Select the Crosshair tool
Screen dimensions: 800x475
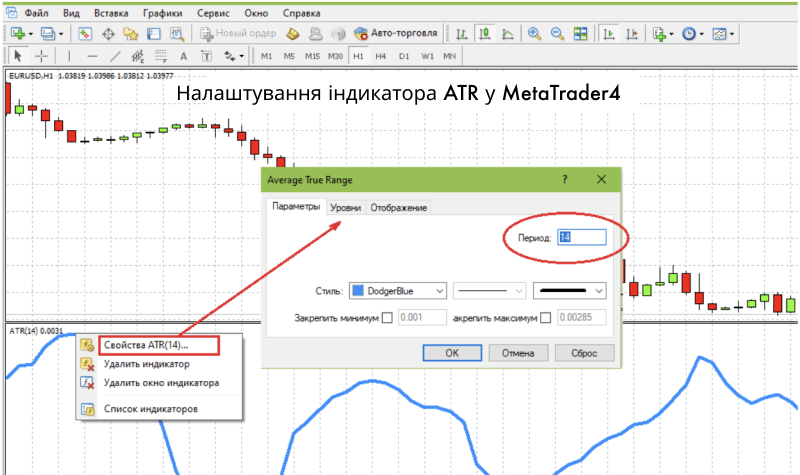pos(41,56)
